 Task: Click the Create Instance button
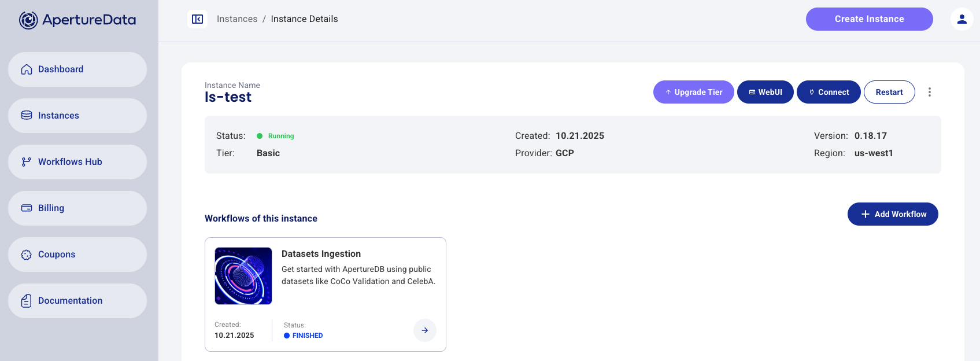(x=869, y=19)
